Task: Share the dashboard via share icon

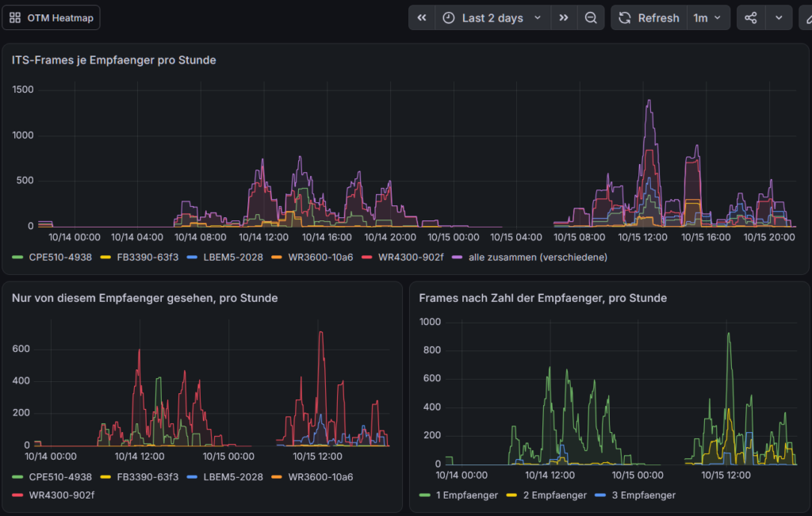Action: pos(750,17)
